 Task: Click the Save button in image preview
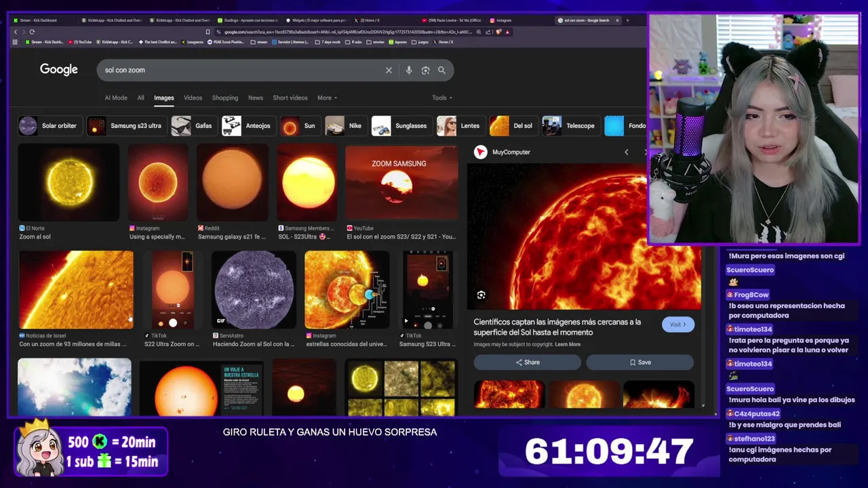coord(640,363)
